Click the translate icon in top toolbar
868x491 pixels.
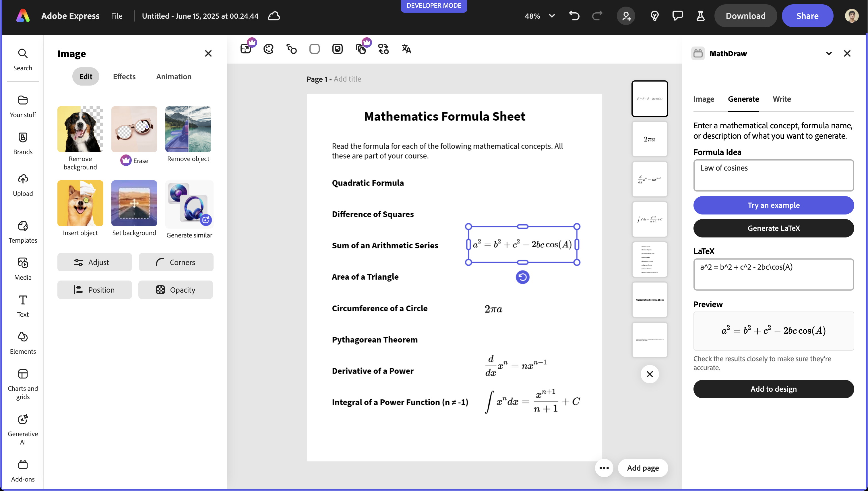click(406, 49)
